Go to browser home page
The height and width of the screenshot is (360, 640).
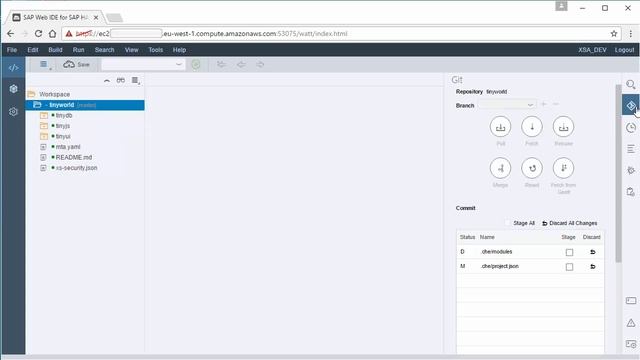52,34
